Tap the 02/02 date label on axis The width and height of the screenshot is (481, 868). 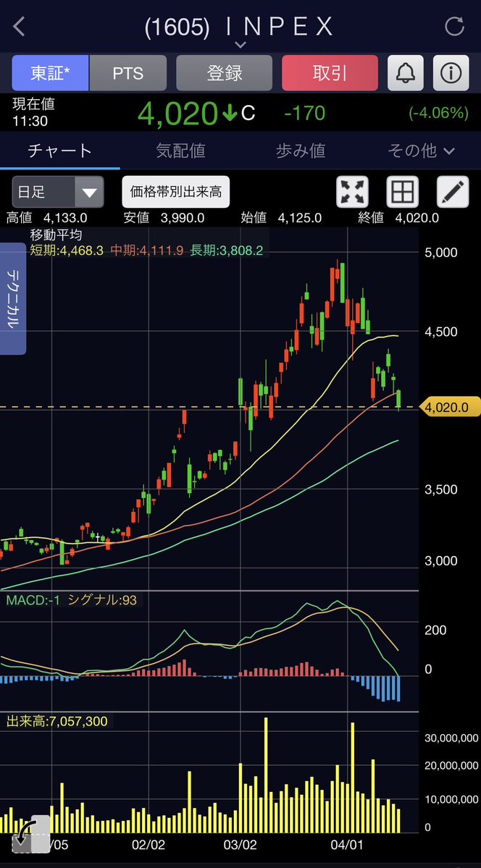click(x=149, y=846)
